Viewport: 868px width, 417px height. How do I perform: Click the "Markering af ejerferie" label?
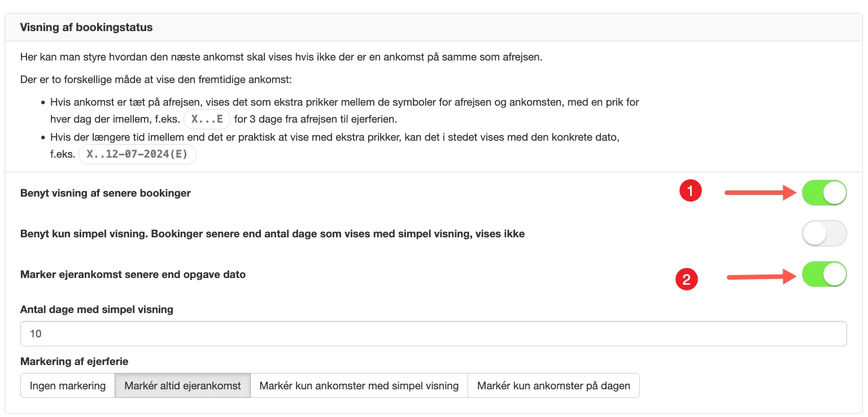pos(74,361)
